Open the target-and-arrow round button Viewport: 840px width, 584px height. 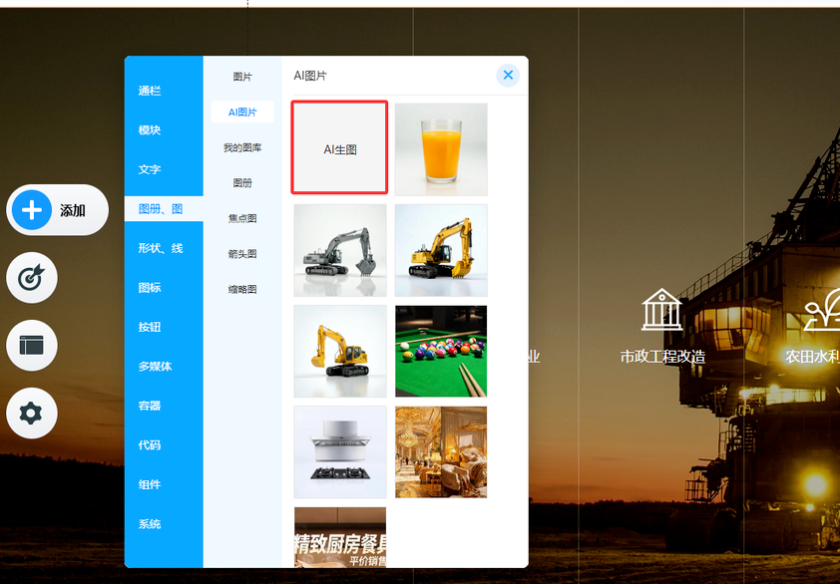32,278
